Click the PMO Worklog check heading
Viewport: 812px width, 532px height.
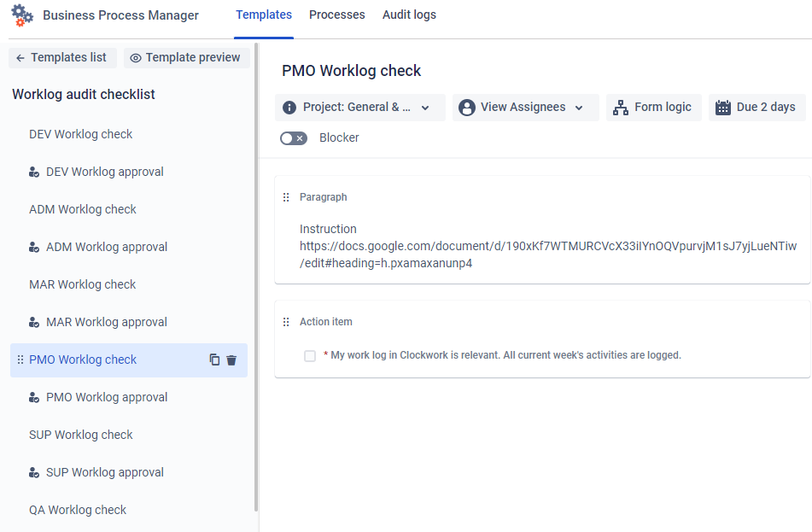coord(351,71)
